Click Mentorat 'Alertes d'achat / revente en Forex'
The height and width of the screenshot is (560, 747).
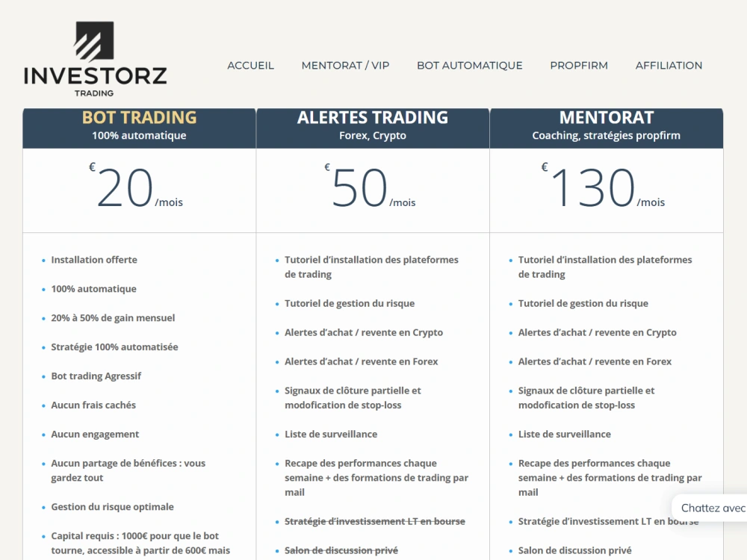click(595, 362)
